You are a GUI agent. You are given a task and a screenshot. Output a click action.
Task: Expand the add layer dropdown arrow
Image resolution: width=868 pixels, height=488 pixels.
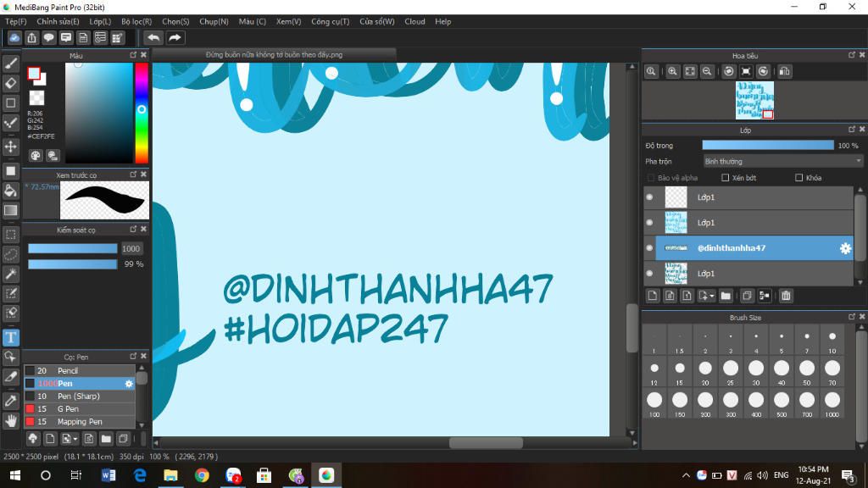712,296
